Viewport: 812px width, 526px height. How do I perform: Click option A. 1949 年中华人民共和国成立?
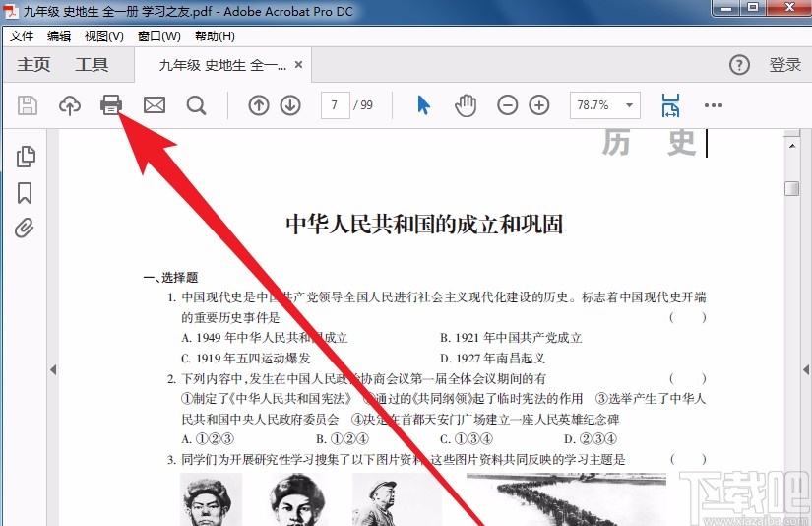(264, 338)
